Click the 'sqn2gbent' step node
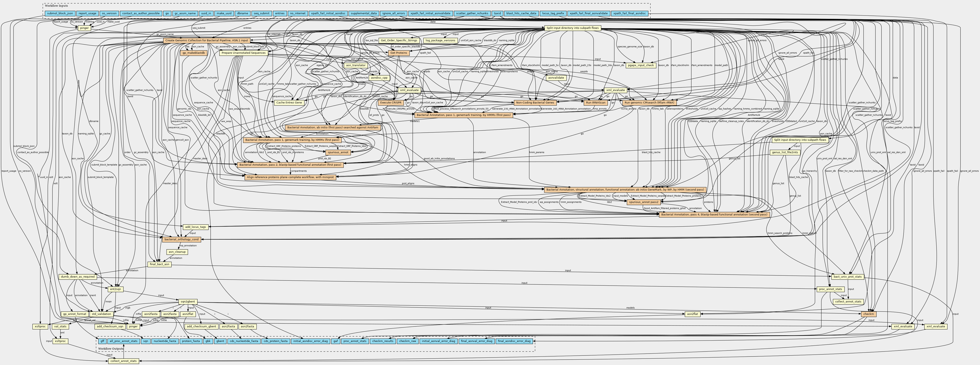Screen dimensions: 980x365 pos(188,302)
